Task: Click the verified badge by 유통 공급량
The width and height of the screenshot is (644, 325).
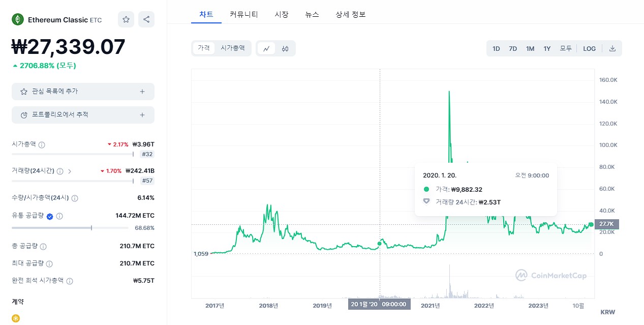Action: pos(50,216)
